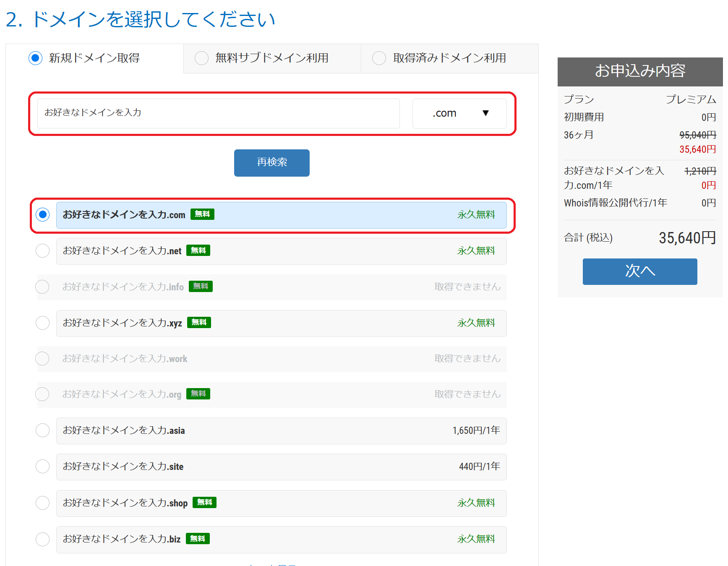Screen dimensions: 728x566
Task: Choose the .net domain radio button
Action: click(43, 251)
